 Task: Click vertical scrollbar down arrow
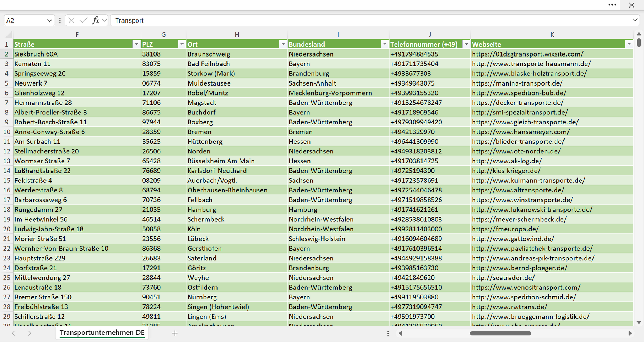pyautogui.click(x=639, y=322)
